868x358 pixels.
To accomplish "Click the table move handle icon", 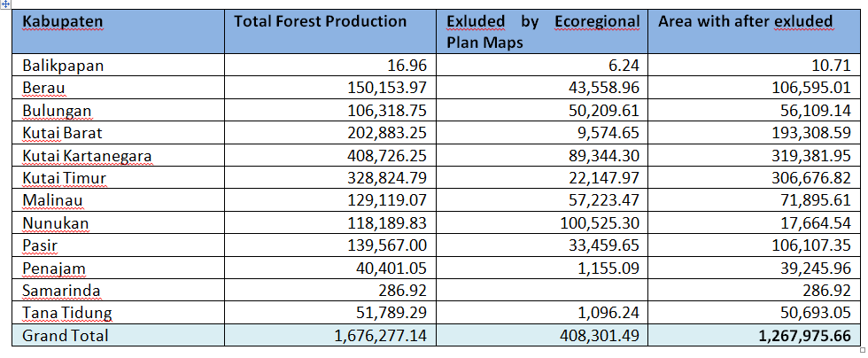I will tap(5, 4).
